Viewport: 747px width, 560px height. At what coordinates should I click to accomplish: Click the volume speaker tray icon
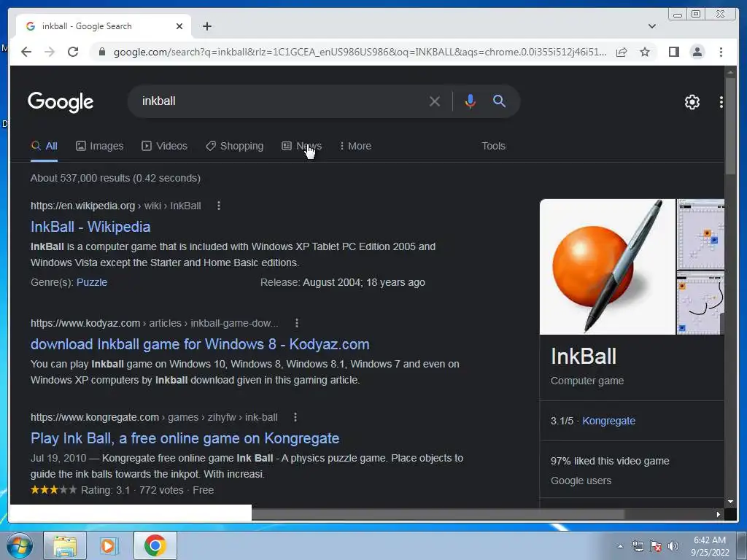coord(673,546)
